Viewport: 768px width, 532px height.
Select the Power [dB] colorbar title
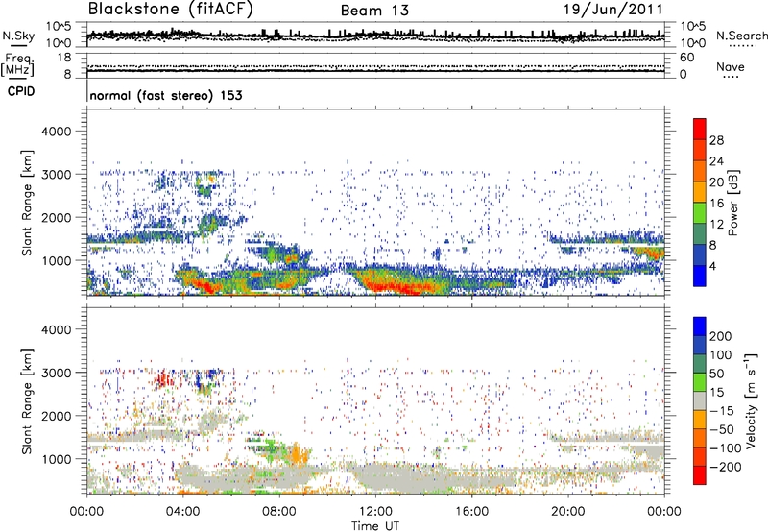pos(733,203)
